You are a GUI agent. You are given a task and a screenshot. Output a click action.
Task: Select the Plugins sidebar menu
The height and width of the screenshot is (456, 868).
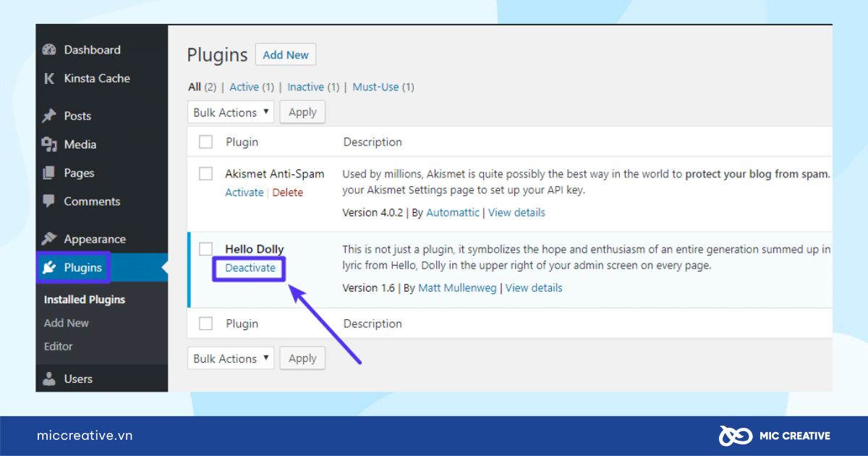tap(102, 268)
